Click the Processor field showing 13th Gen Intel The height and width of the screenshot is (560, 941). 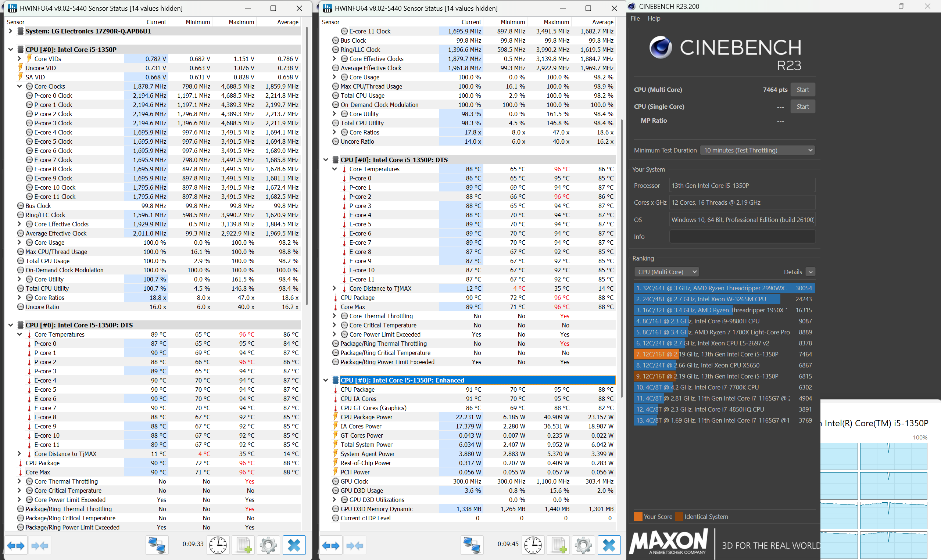743,186
